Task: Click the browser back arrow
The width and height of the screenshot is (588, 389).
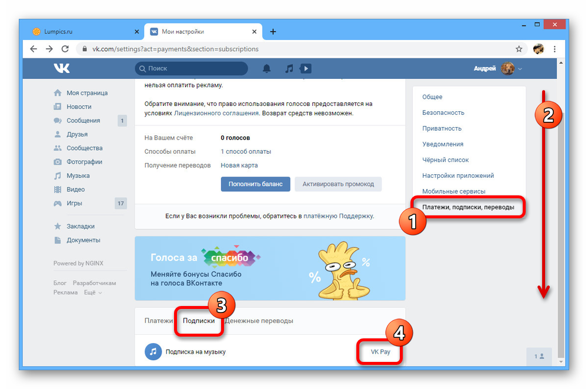Action: pyautogui.click(x=34, y=49)
